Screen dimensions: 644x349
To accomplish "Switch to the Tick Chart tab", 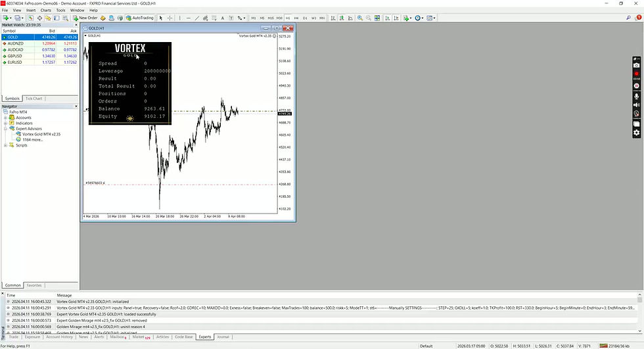I will point(34,99).
